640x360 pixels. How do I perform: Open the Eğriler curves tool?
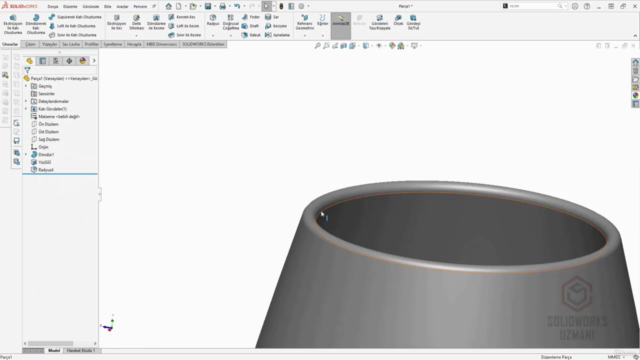pos(322,20)
